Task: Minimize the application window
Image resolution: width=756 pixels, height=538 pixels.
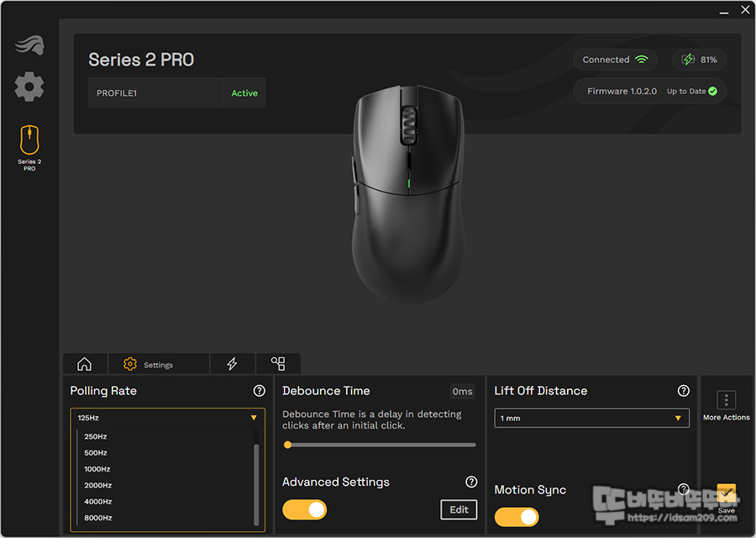Action: [724, 11]
